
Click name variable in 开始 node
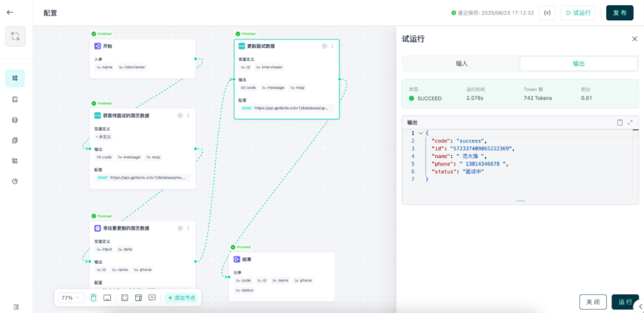click(105, 67)
